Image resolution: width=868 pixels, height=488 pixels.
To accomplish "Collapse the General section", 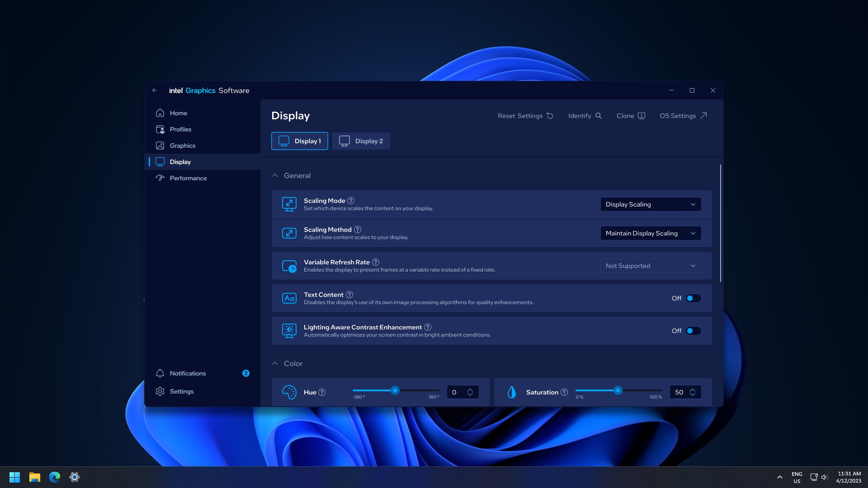I will pyautogui.click(x=275, y=175).
